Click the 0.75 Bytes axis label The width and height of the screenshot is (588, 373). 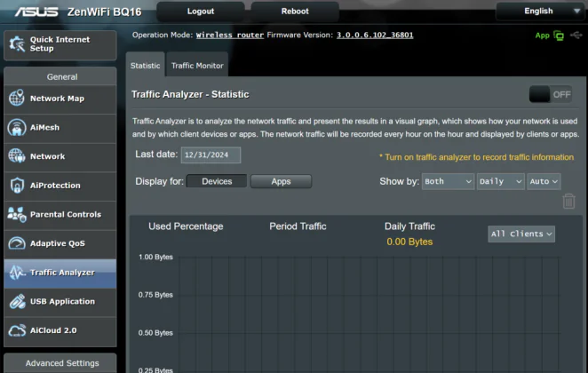tap(155, 295)
